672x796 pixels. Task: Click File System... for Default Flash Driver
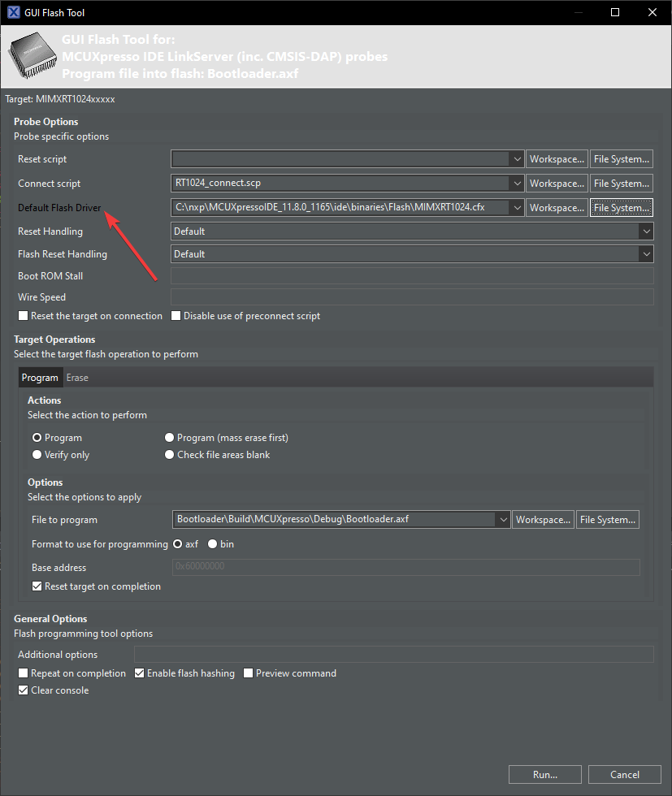[622, 208]
